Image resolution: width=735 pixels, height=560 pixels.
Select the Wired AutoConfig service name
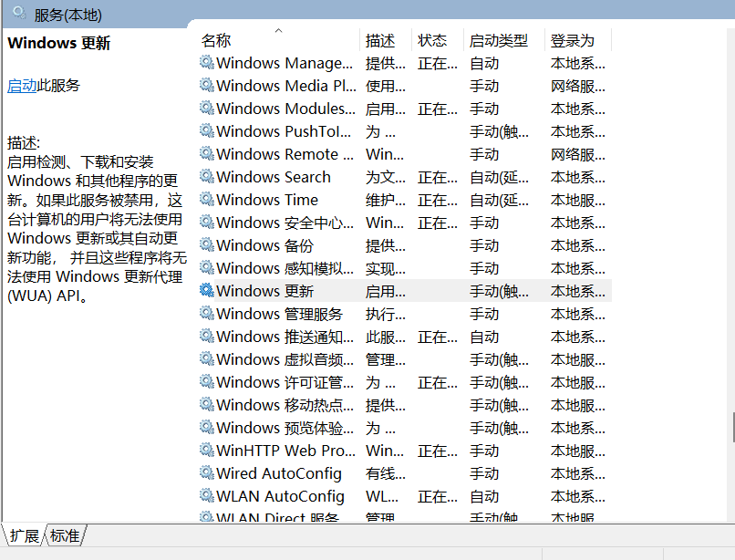(x=279, y=473)
